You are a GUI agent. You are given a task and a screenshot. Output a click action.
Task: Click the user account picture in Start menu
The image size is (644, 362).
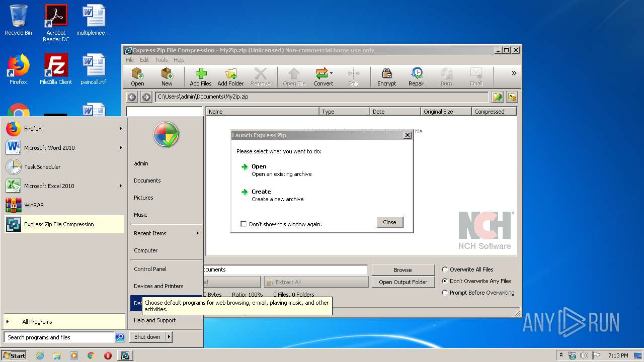(166, 135)
